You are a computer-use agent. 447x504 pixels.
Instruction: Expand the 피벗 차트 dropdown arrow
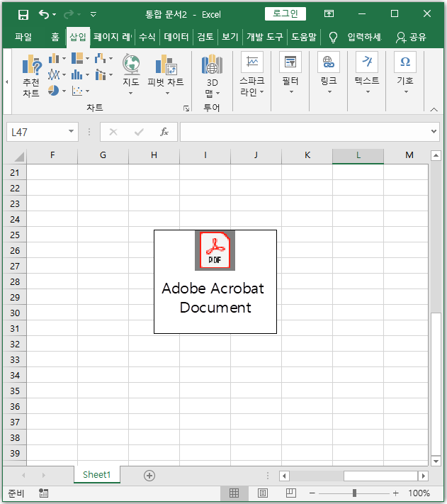[167, 93]
